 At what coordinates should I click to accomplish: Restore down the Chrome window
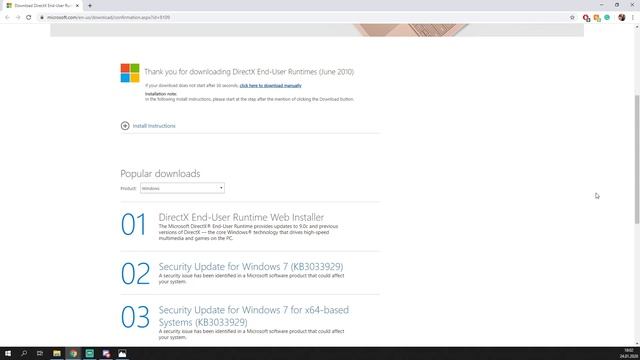coord(617,5)
